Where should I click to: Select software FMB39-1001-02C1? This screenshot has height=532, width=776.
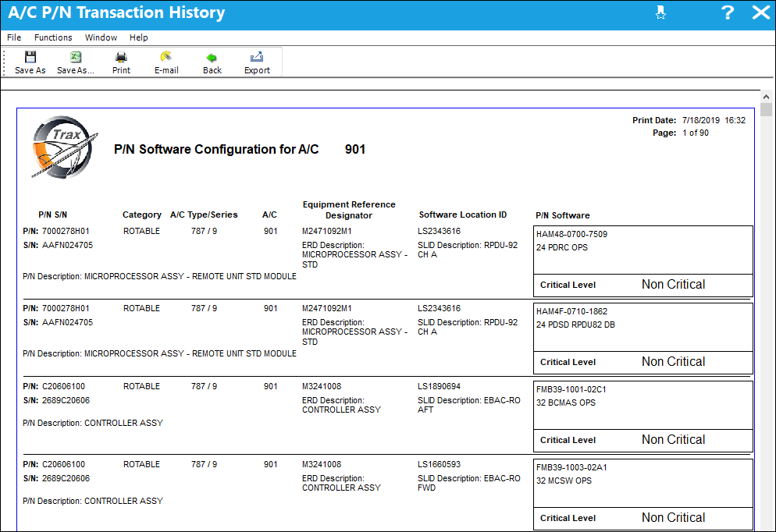pos(571,389)
